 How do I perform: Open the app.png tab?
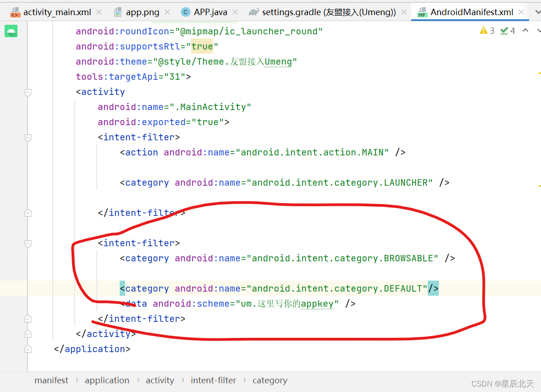point(143,12)
